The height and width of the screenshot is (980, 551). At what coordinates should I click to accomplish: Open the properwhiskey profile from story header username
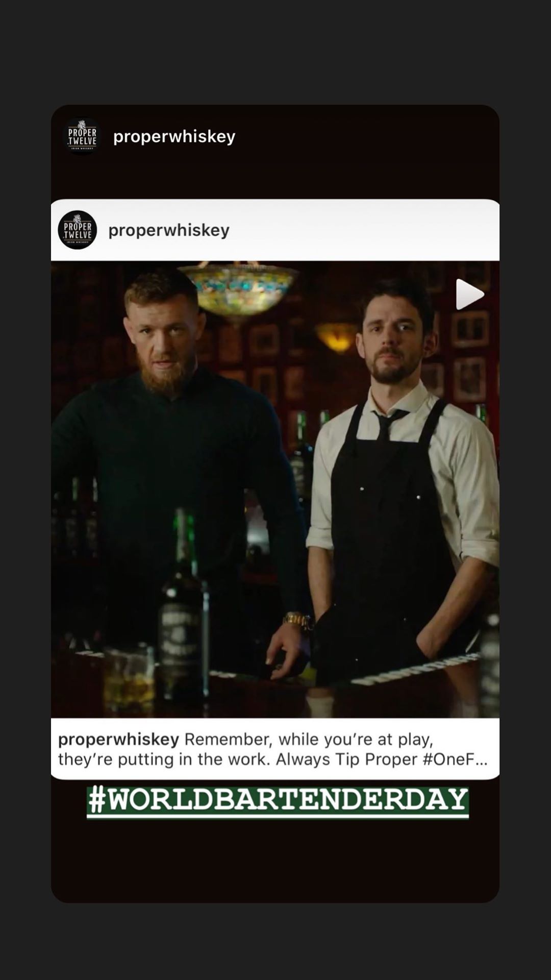[x=174, y=137]
